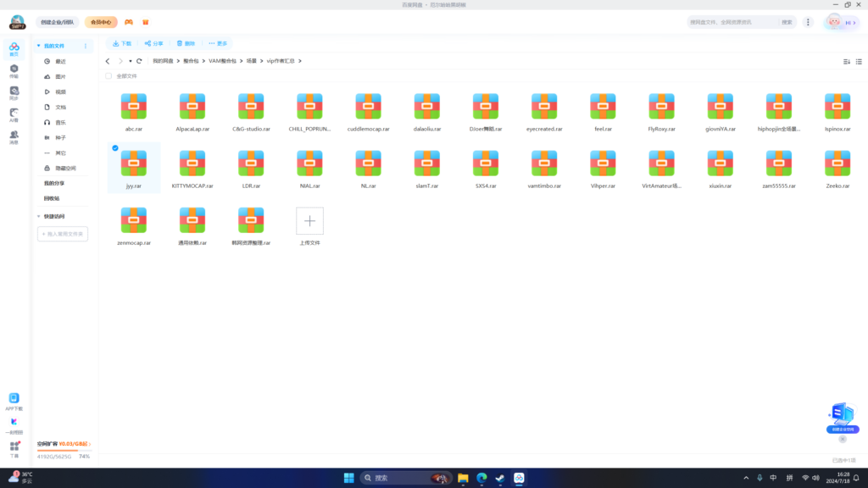The image size is (868, 488).
Task: Click the sort order icon
Action: point(846,61)
